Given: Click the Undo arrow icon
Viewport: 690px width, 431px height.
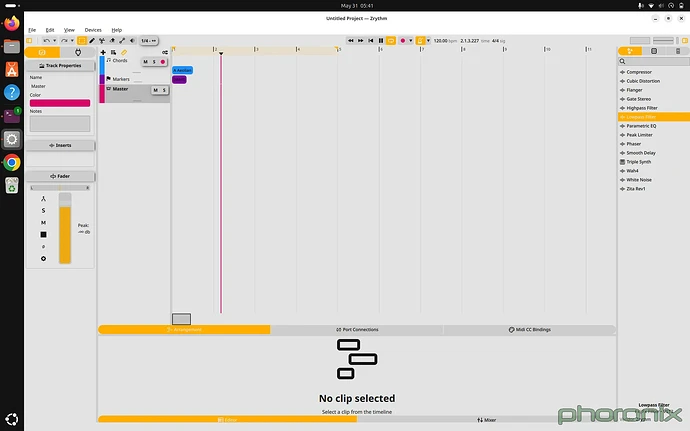Looking at the screenshot, I should tap(47, 41).
